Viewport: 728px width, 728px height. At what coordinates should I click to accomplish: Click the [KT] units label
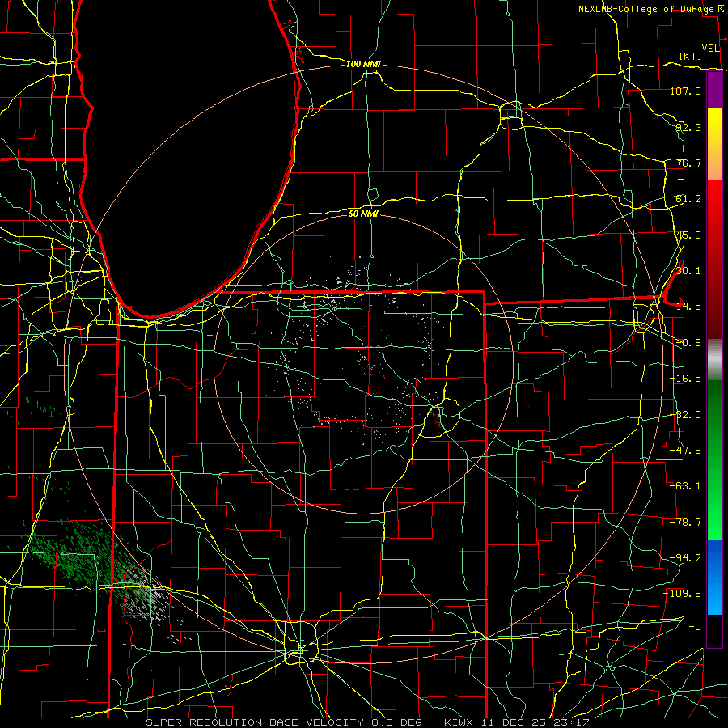pos(691,56)
